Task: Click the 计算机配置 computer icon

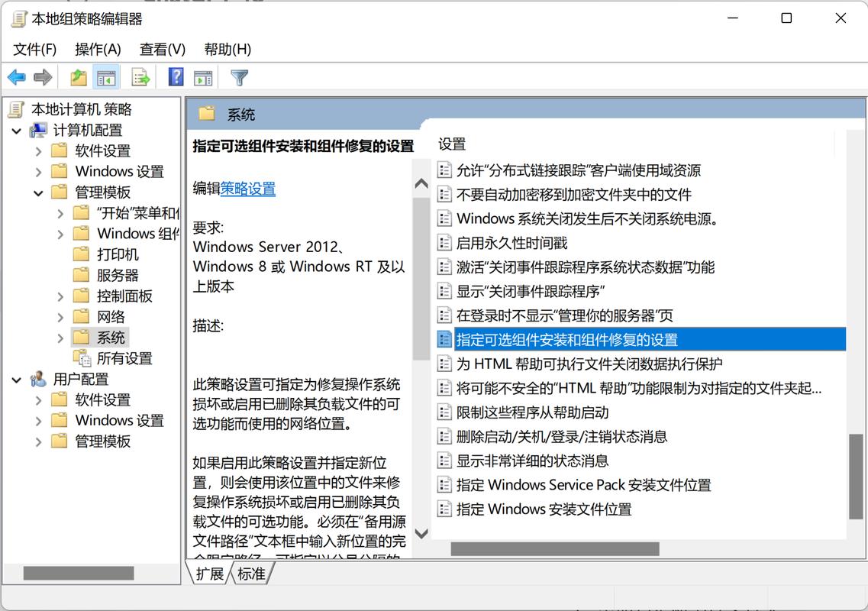Action: (38, 130)
